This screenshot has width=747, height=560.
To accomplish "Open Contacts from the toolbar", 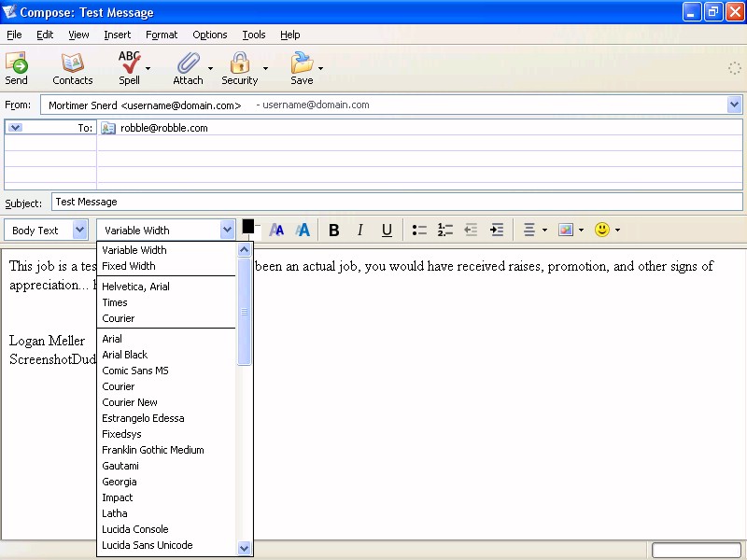I will [x=73, y=68].
